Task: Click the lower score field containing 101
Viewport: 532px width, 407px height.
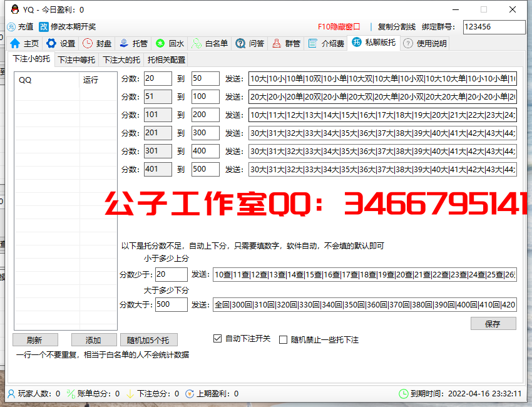Action: tap(158, 115)
